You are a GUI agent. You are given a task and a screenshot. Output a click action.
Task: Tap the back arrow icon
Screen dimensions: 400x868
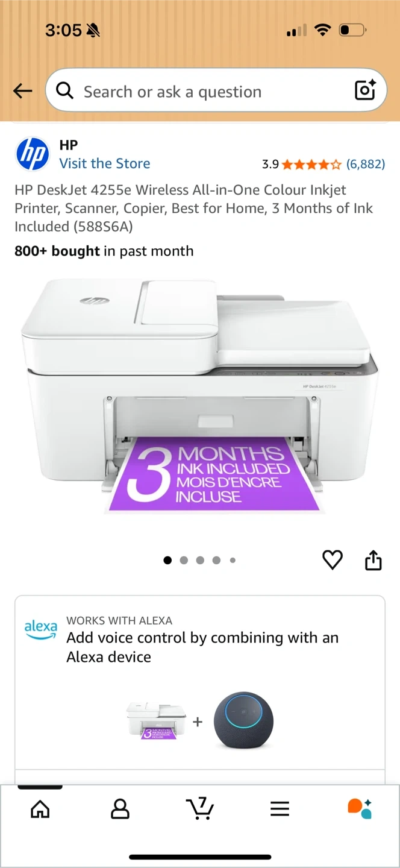click(23, 91)
